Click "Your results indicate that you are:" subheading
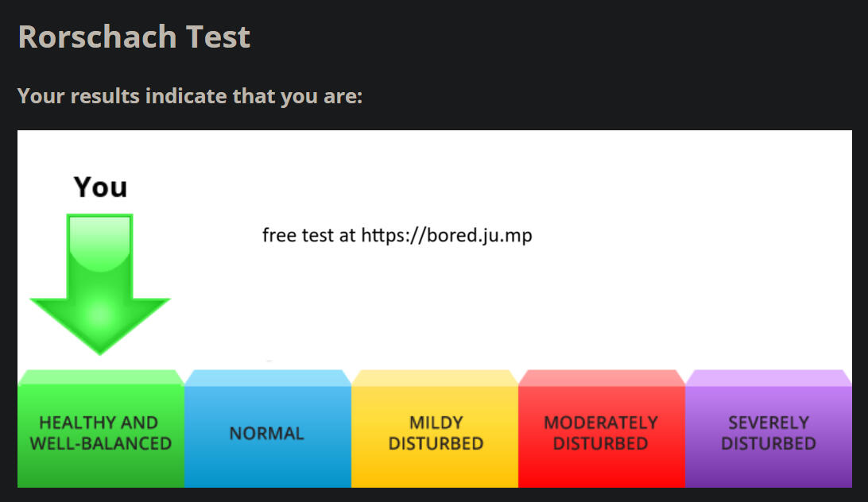Screen dimensions: 868x502 pos(190,97)
